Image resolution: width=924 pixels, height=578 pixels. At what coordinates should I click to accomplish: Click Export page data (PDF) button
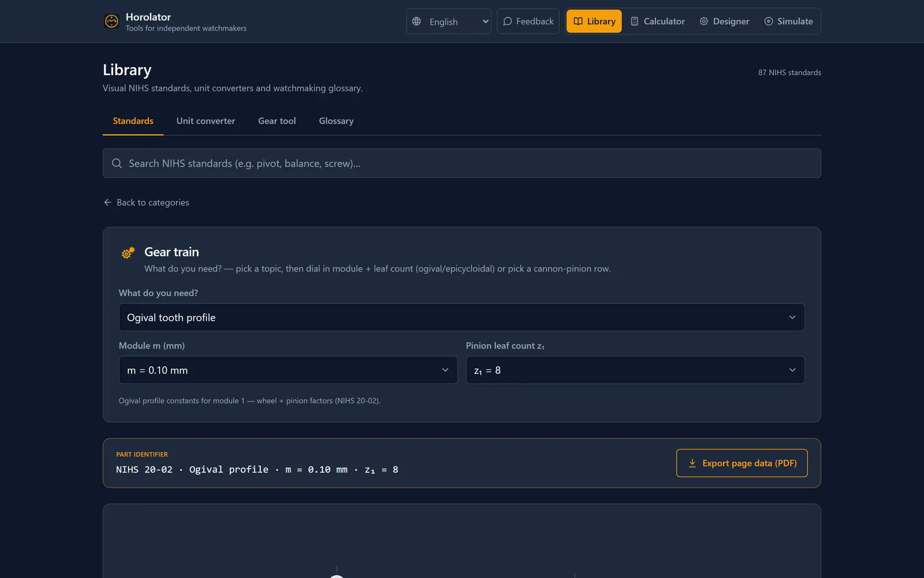click(742, 463)
